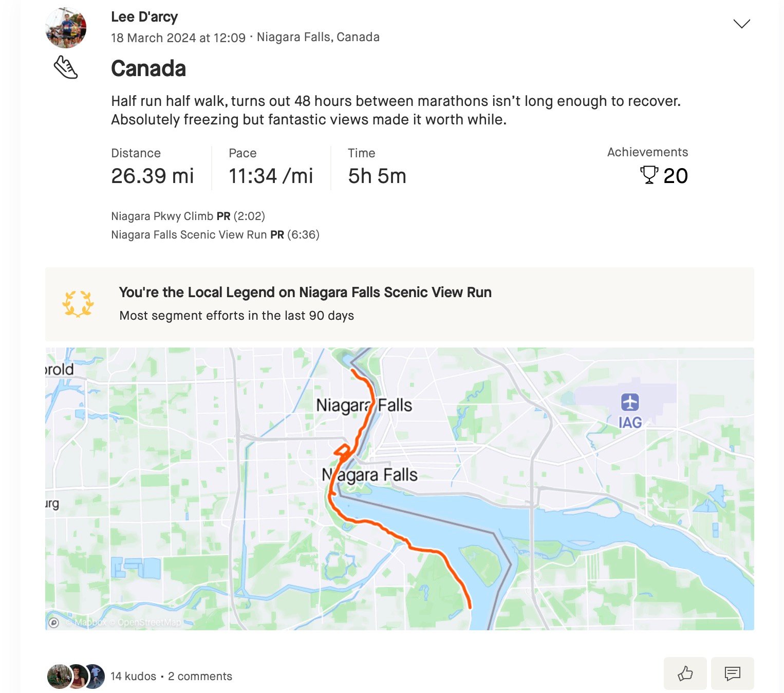Image resolution: width=784 pixels, height=693 pixels.
Task: Click the Achievements count 20
Action: 676,176
